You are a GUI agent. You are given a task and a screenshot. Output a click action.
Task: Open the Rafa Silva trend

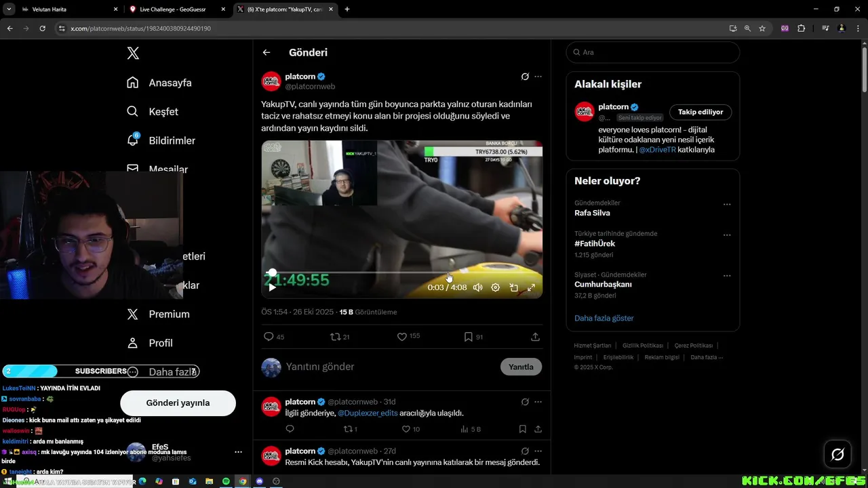[592, 213]
